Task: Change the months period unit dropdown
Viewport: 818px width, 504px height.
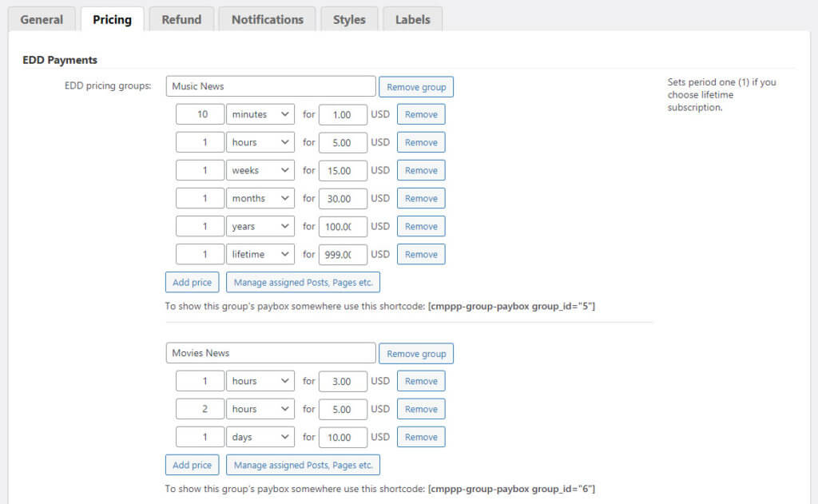Action: point(260,198)
